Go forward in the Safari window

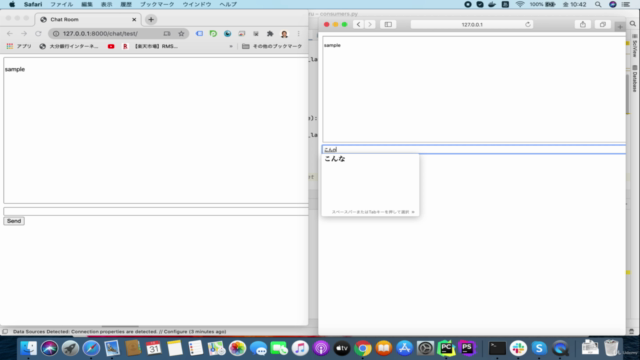coord(370,24)
